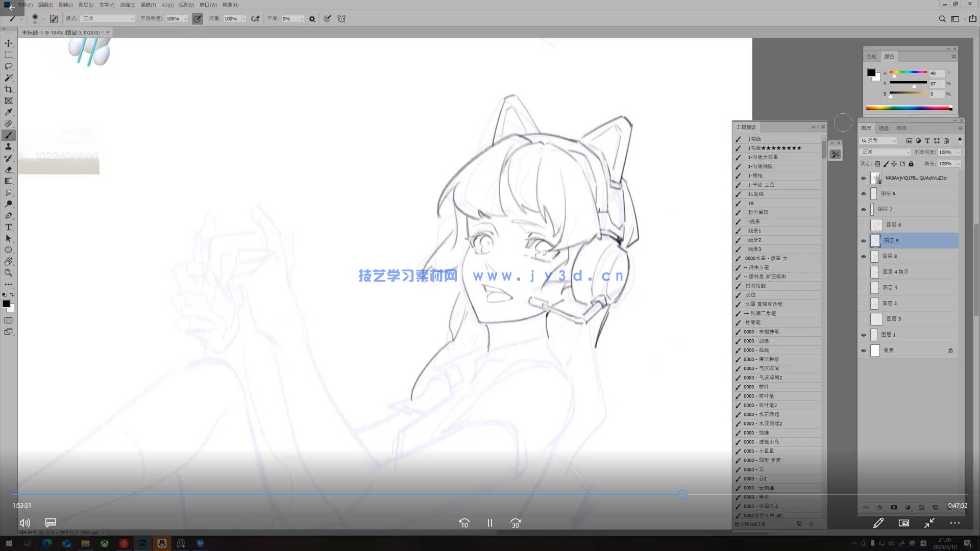Switch to the 通道 channels tab
Screen dimensions: 980x551
pos(884,128)
